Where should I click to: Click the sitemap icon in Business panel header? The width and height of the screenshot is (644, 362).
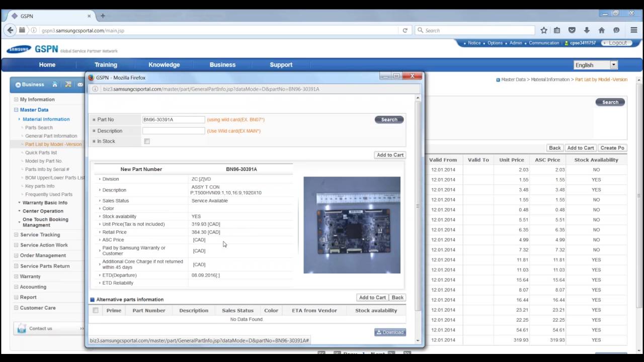point(68,84)
